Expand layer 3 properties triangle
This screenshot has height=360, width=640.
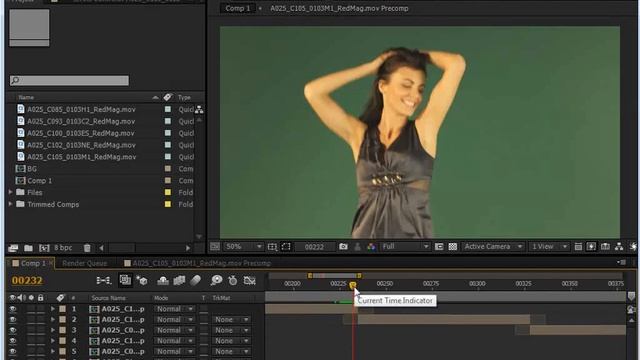point(53,330)
